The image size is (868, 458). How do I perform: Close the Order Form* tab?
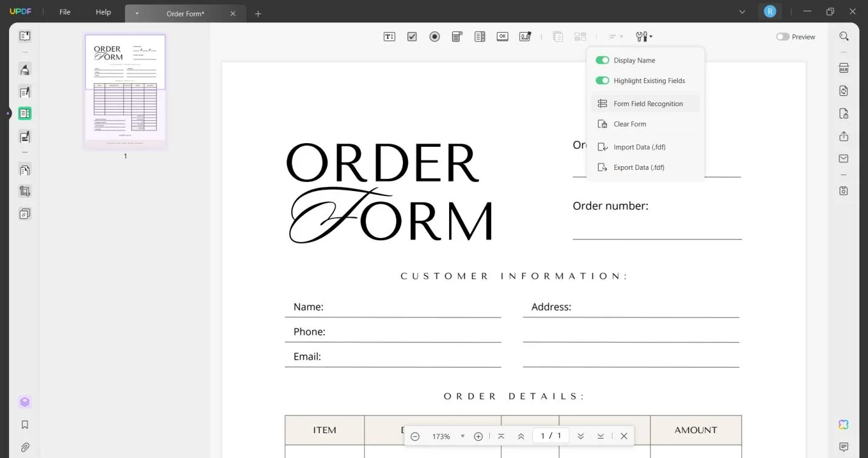click(x=233, y=13)
